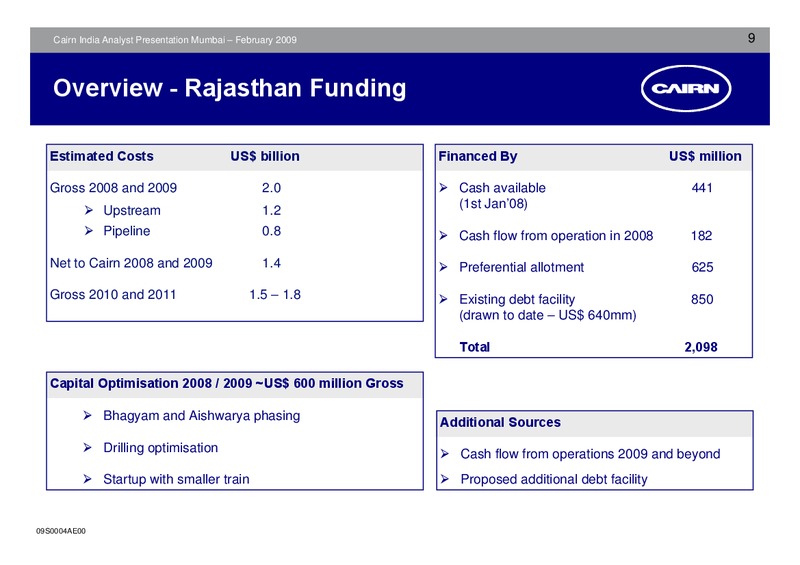Click the 'US$ million' column header
The height and width of the screenshot is (565, 800).
coord(705,156)
